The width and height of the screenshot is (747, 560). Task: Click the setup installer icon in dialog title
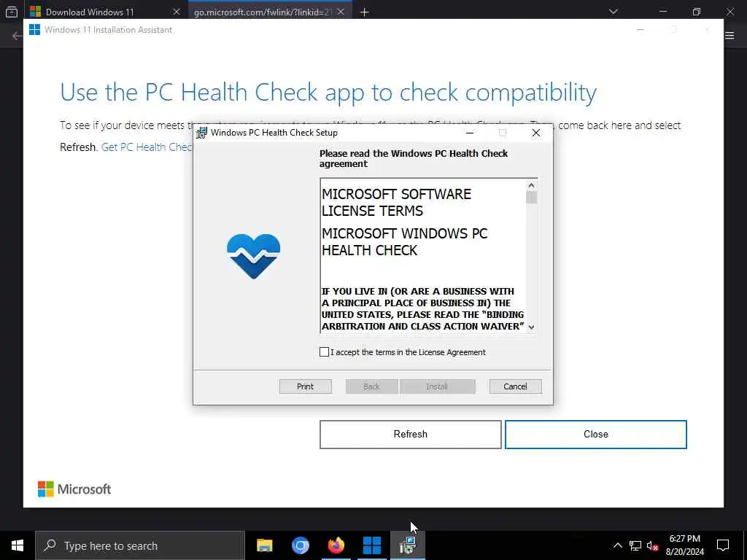click(x=201, y=133)
